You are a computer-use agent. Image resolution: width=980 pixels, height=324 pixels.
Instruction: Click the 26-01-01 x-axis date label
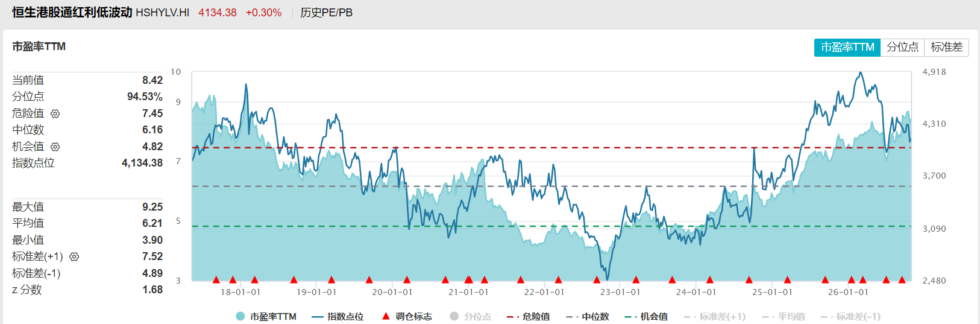point(848,292)
